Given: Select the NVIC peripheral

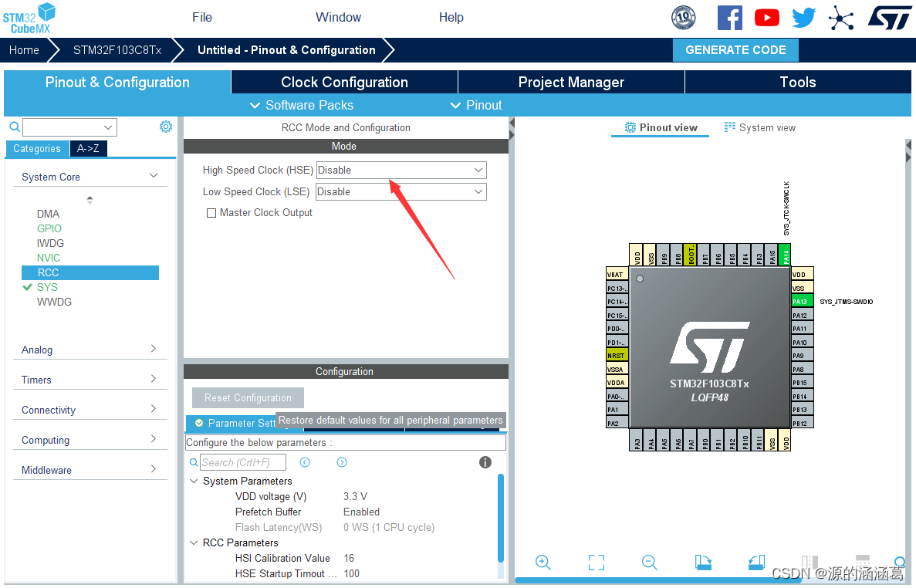Looking at the screenshot, I should (49, 258).
